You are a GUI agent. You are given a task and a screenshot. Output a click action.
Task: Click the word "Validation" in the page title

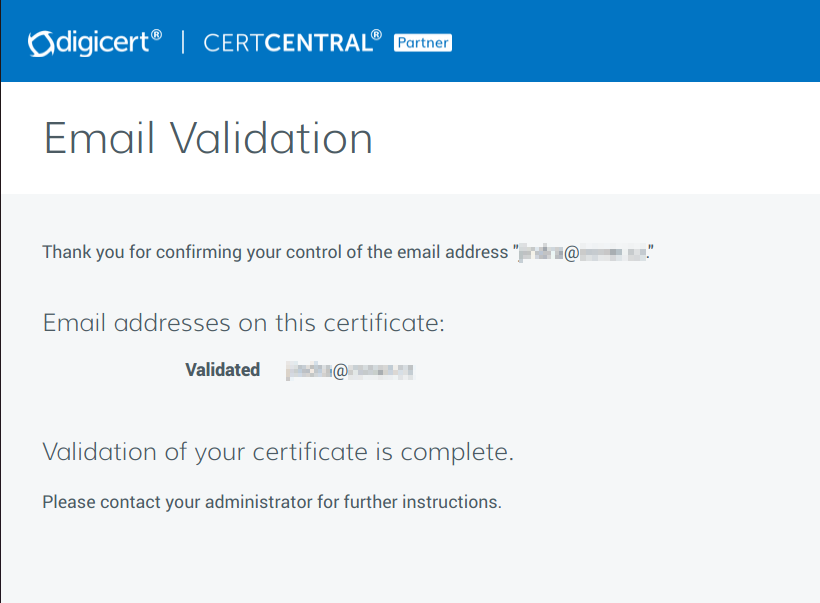coord(270,138)
